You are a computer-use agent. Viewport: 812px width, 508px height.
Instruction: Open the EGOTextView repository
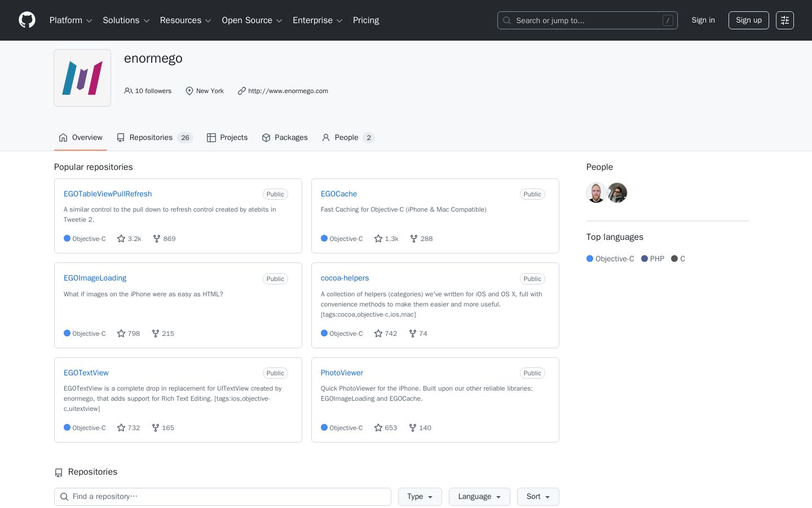click(86, 373)
